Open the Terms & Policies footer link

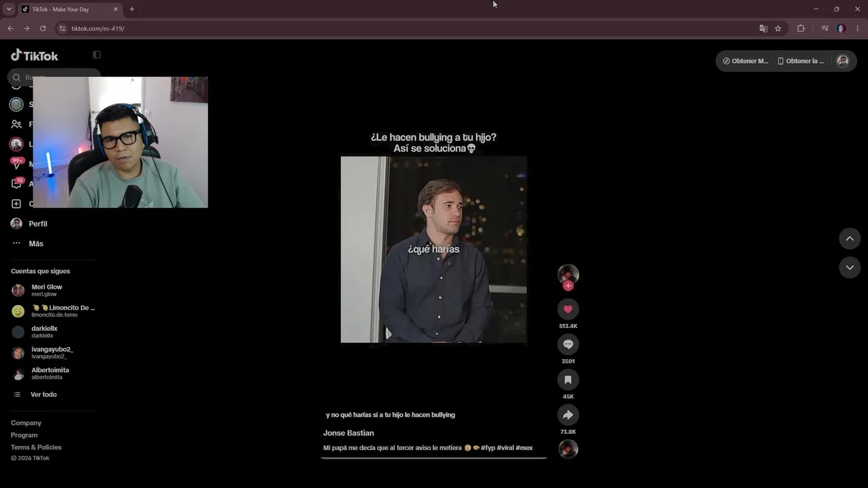tap(36, 447)
